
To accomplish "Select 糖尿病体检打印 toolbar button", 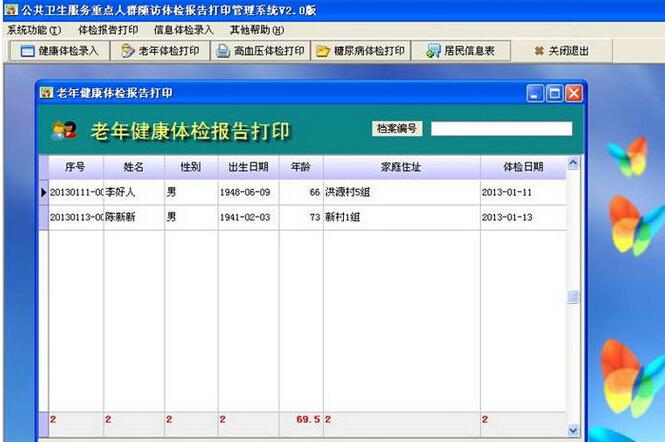I will tap(361, 51).
